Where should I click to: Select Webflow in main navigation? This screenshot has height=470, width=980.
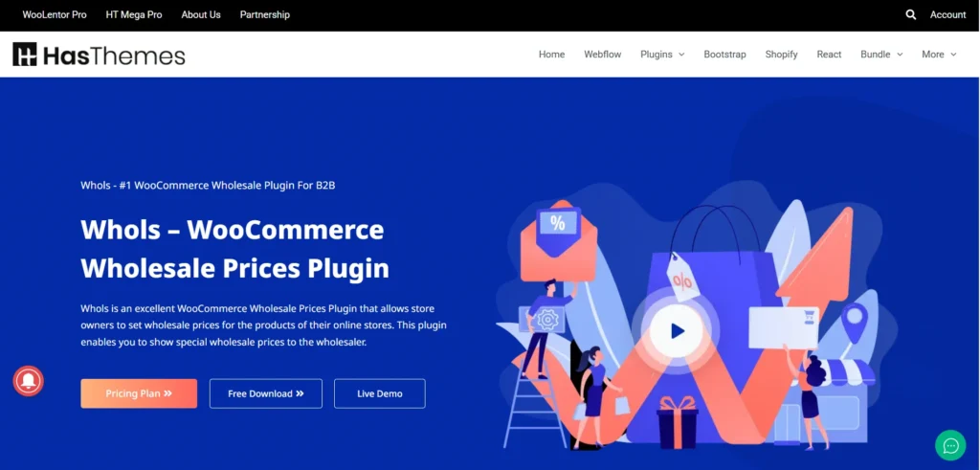pos(603,55)
